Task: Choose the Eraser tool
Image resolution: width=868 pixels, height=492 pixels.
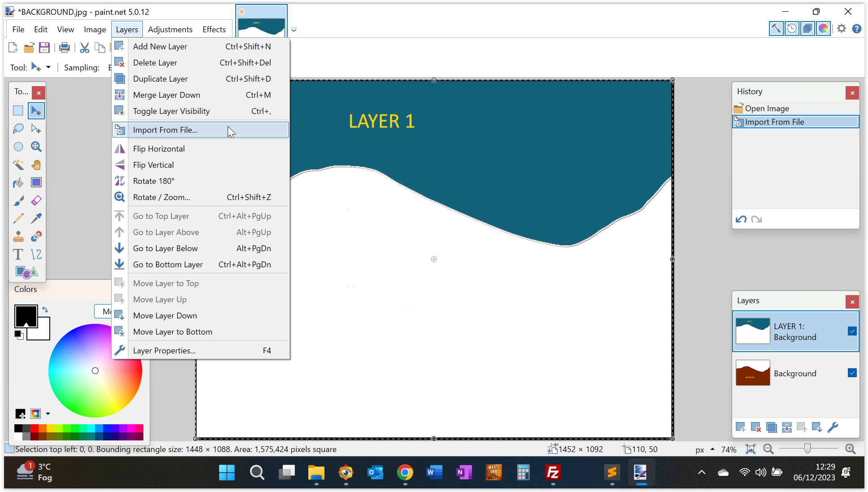Action: coord(36,200)
